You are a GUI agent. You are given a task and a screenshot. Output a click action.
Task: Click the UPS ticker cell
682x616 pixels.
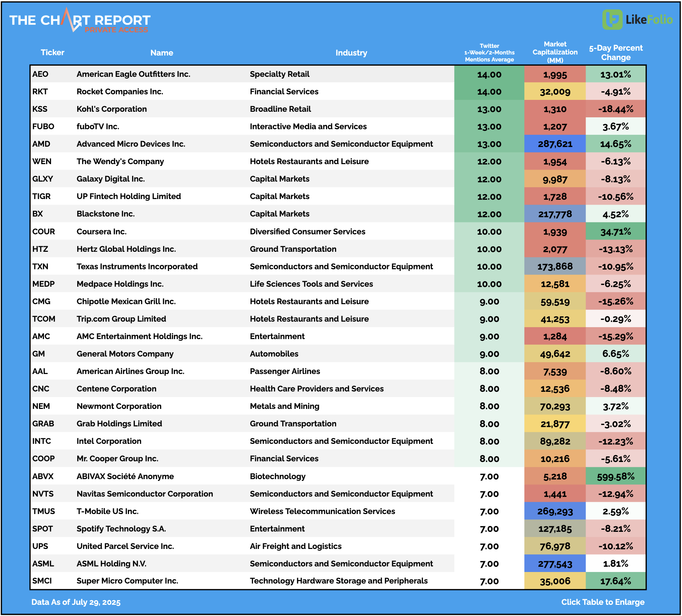40,546
